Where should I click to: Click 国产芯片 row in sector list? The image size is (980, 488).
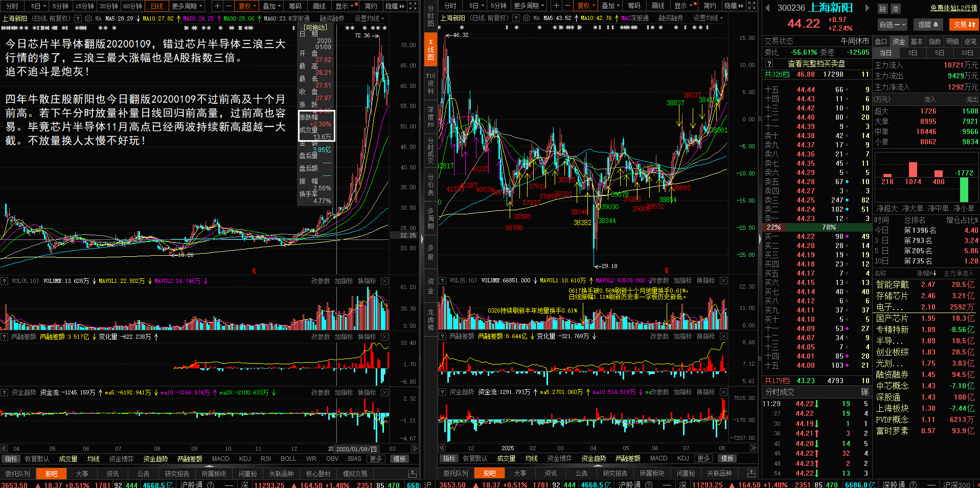[925, 318]
